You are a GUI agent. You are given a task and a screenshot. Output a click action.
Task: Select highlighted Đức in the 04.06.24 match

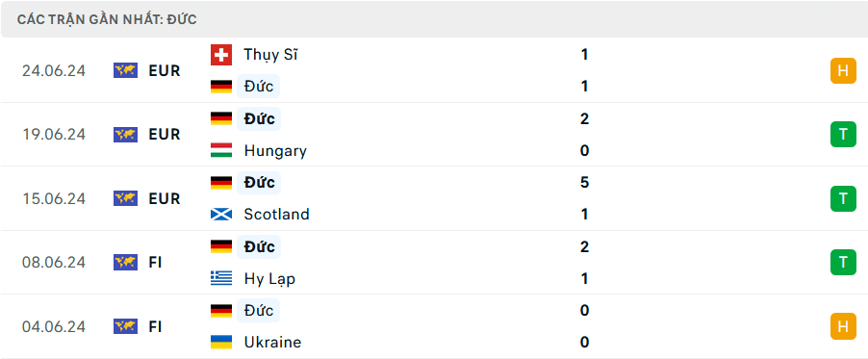click(259, 310)
